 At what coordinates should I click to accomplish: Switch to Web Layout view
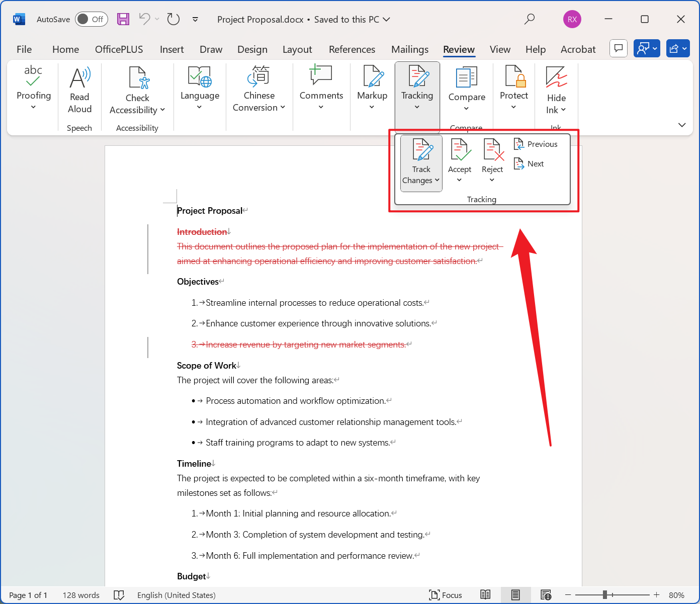(x=546, y=595)
